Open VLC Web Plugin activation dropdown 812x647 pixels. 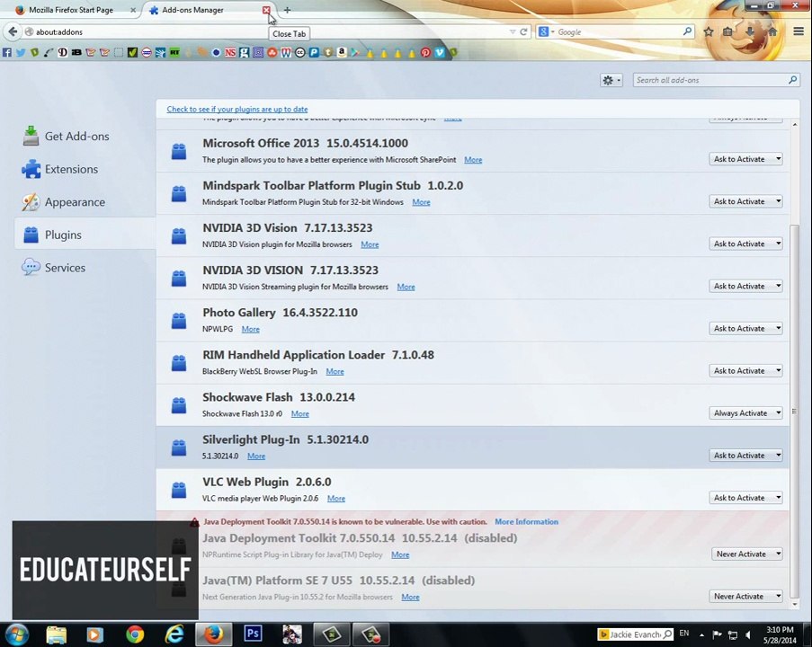click(745, 498)
